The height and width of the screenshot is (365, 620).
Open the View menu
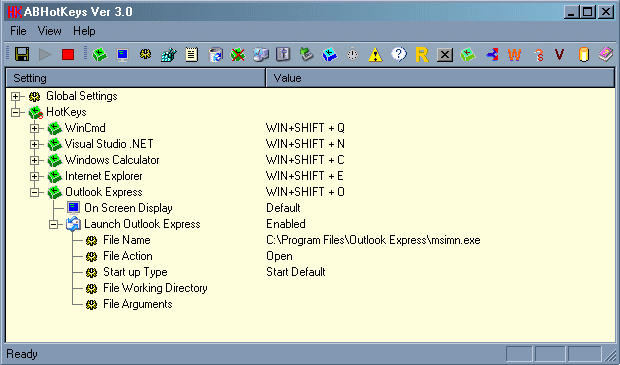49,31
